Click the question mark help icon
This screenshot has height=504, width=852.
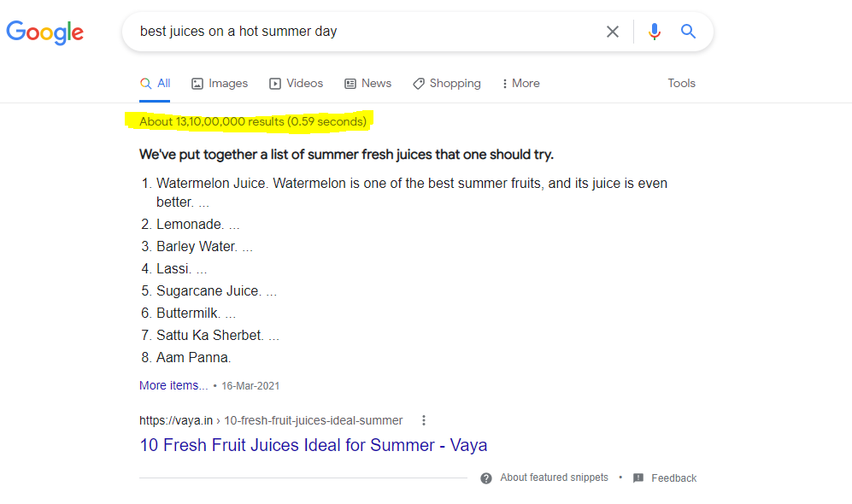(486, 478)
